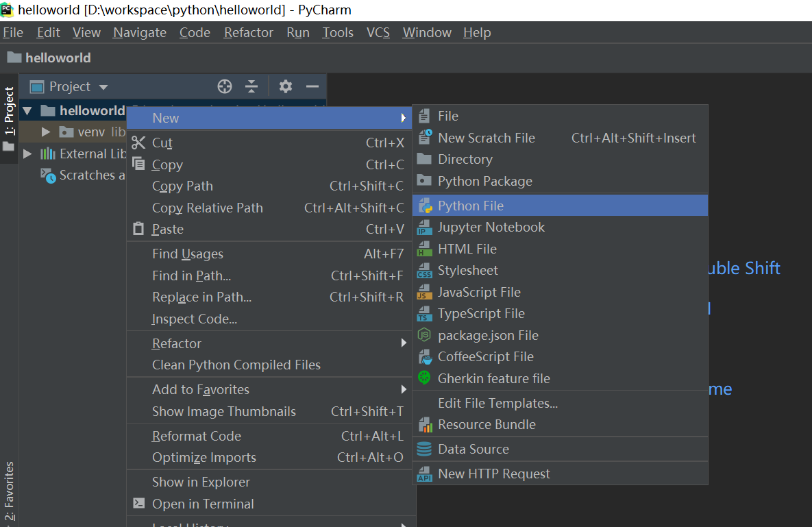Open the Tools menu
Screen dimensions: 812x527
click(x=338, y=33)
